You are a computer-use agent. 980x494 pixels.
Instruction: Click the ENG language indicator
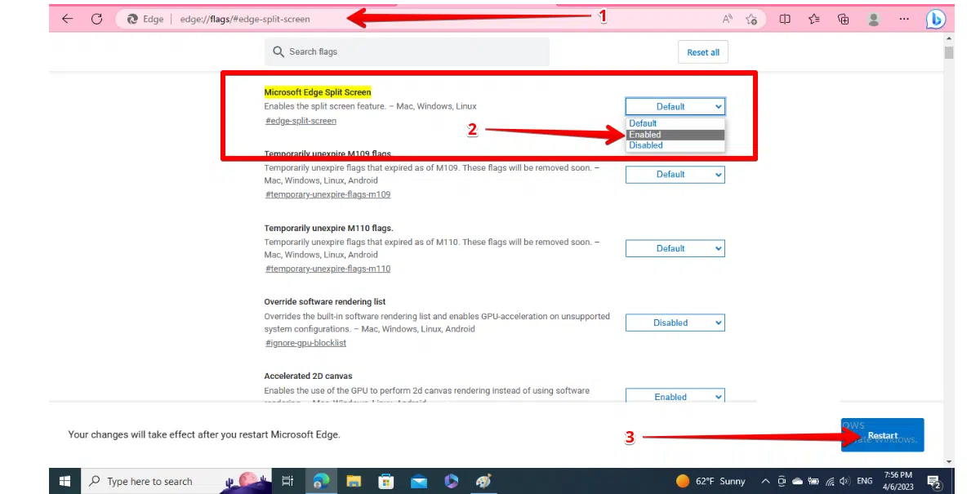[x=865, y=481]
